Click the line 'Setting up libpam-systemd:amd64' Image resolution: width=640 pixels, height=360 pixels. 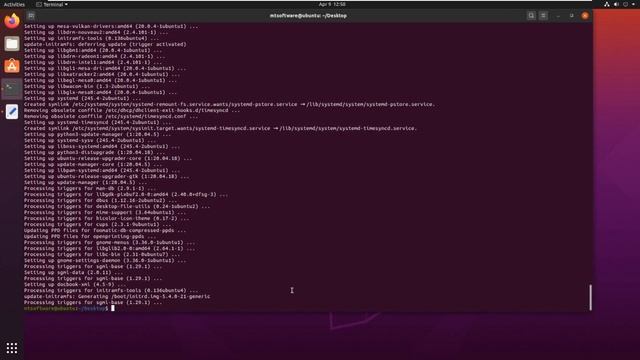pyautogui.click(x=102, y=171)
